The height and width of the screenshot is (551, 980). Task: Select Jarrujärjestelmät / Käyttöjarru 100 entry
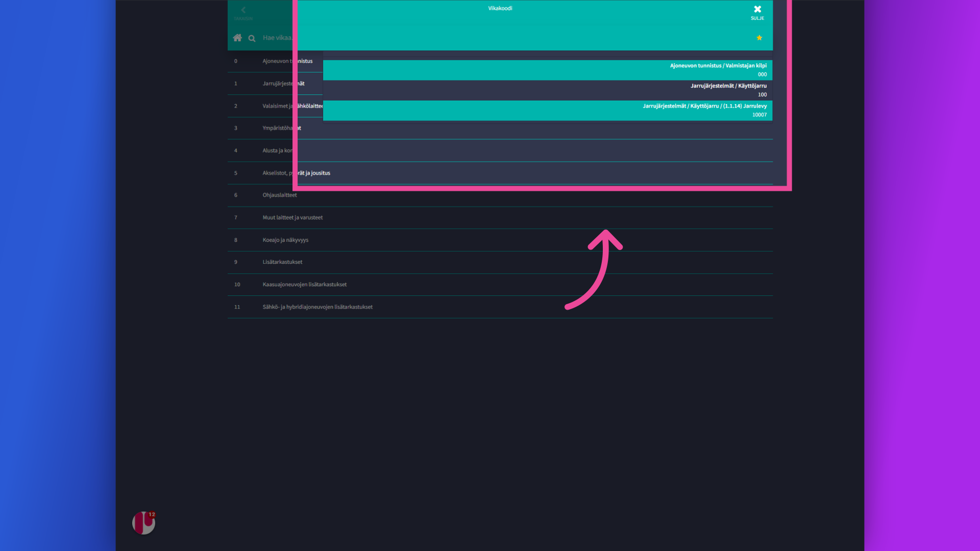pyautogui.click(x=548, y=90)
